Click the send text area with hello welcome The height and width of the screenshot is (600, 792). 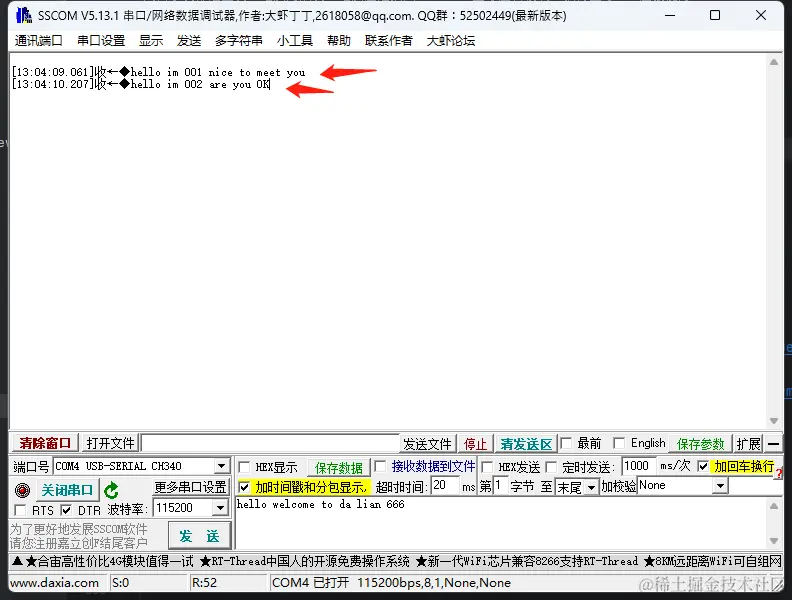(x=500, y=523)
